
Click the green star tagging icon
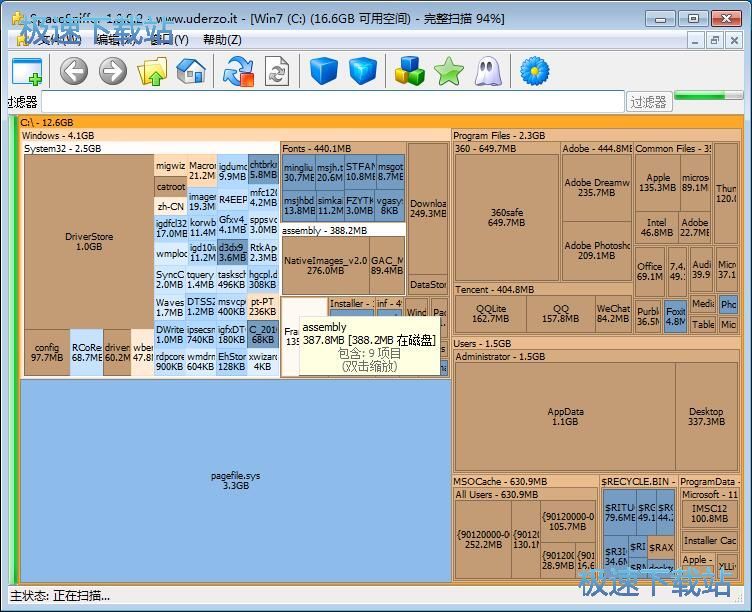click(x=449, y=71)
